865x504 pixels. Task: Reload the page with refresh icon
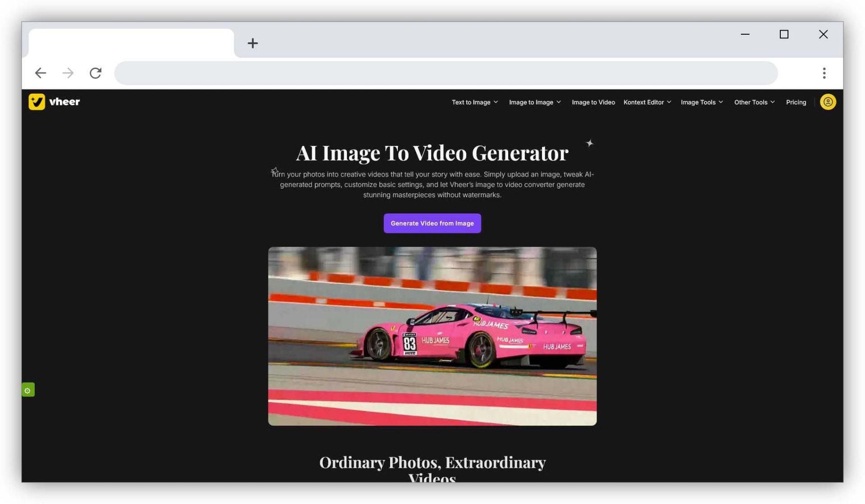[x=96, y=73]
